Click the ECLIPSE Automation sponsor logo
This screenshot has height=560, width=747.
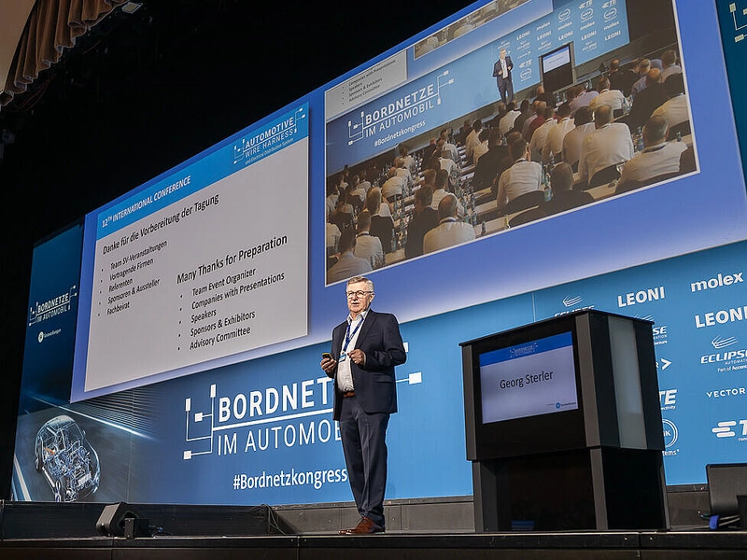(x=723, y=353)
